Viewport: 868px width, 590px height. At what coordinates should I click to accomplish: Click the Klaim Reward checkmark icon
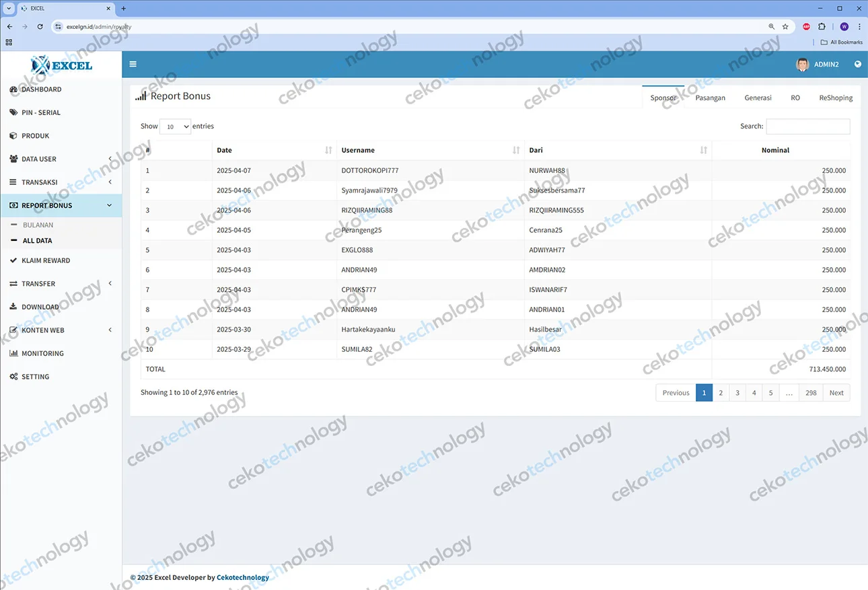pos(13,260)
